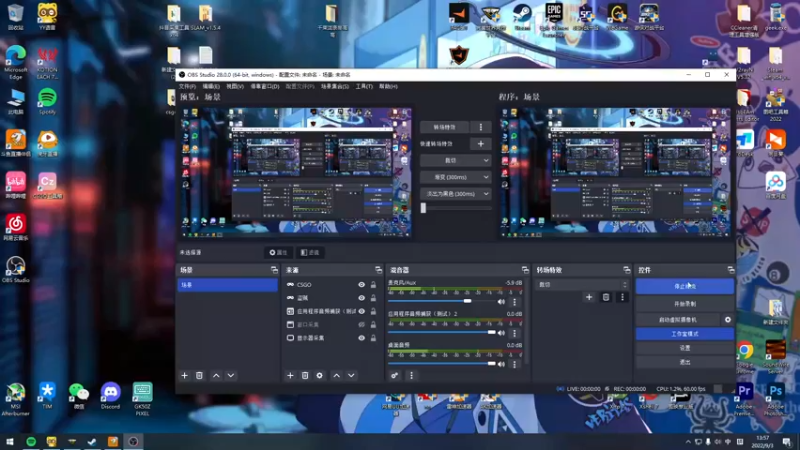Move source down in the Sources panel
Image resolution: width=800 pixels, height=450 pixels.
click(x=352, y=376)
